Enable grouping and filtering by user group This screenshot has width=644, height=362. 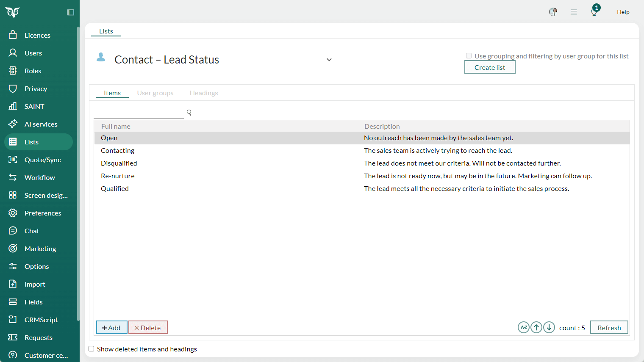coord(469,55)
